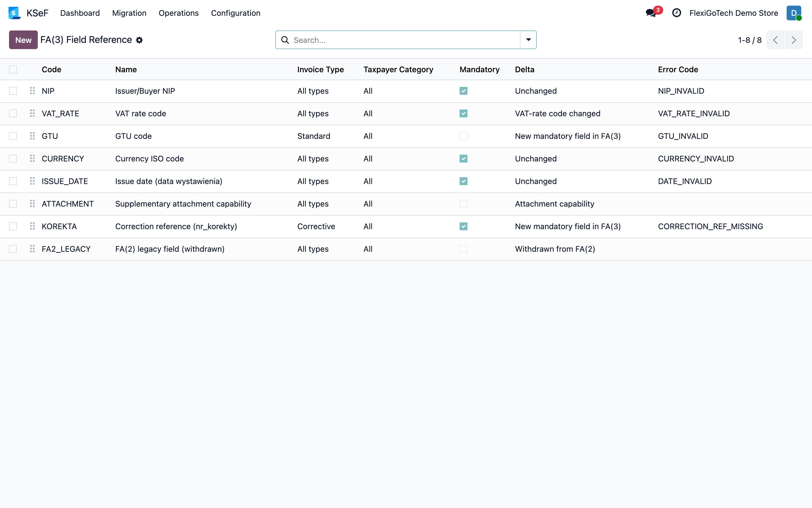812x508 pixels.
Task: Grab the drag handle of NIP row
Action: coord(32,91)
